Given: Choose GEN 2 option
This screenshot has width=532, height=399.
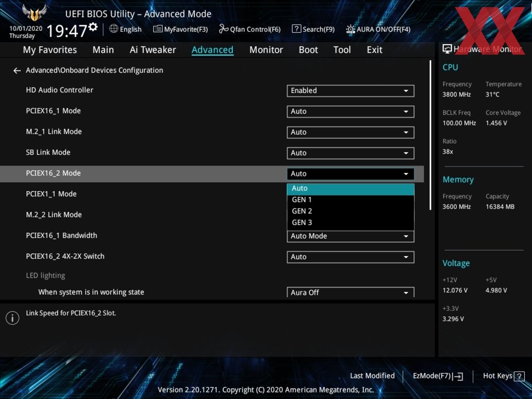Looking at the screenshot, I should 350,211.
